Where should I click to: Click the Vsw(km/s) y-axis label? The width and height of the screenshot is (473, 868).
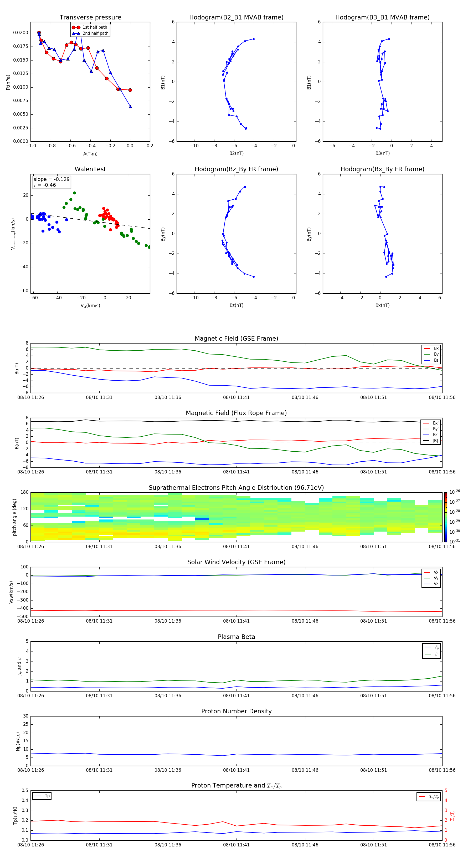coord(11,592)
